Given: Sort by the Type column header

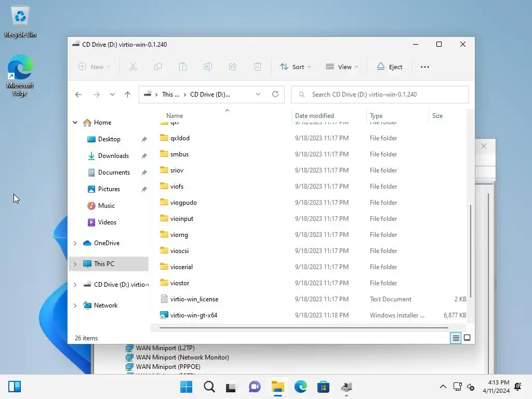Looking at the screenshot, I should (x=376, y=116).
